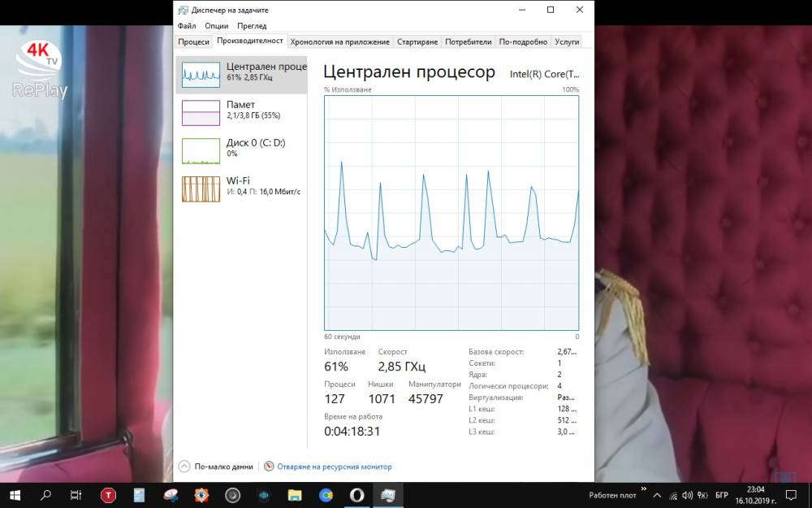Image resolution: width=812 pixels, height=508 pixels.
Task: Click the 4K TV RePlay logo in video
Action: pos(41,70)
